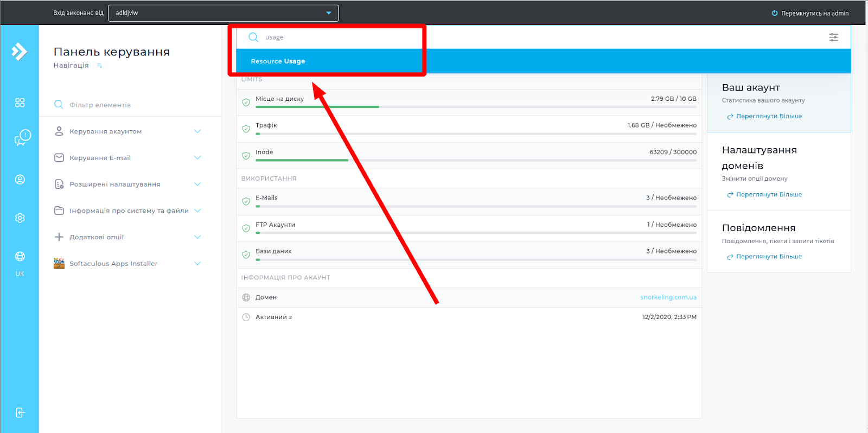Click the 1.68 GB / Необмежено value
Screen dimensions: 868x433
tap(662, 125)
